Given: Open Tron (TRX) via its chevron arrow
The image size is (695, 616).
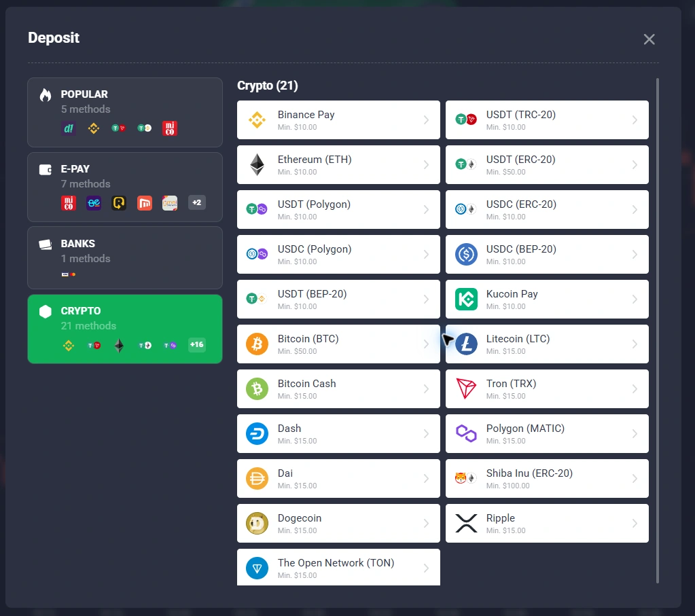Looking at the screenshot, I should (x=635, y=388).
